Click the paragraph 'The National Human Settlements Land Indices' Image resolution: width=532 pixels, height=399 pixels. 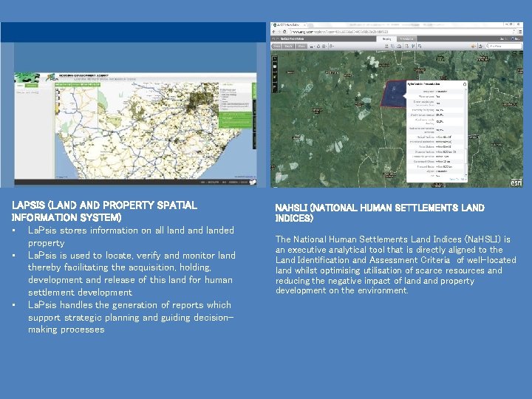coord(396,265)
